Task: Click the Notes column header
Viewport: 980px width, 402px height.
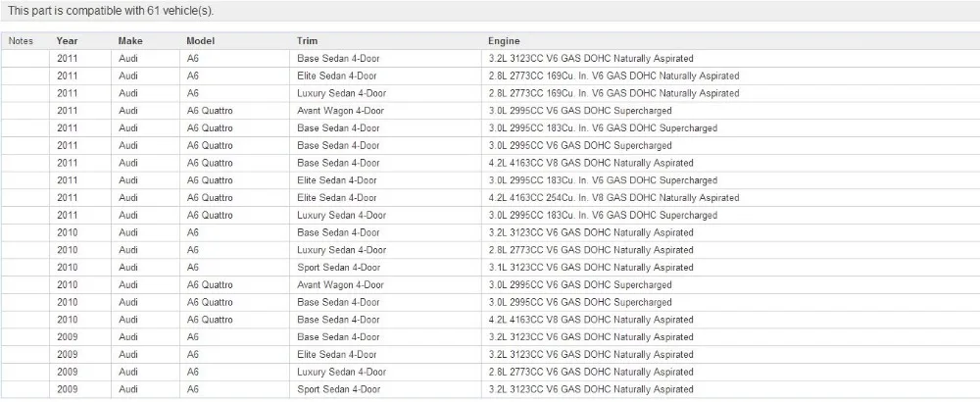Action: click(21, 41)
